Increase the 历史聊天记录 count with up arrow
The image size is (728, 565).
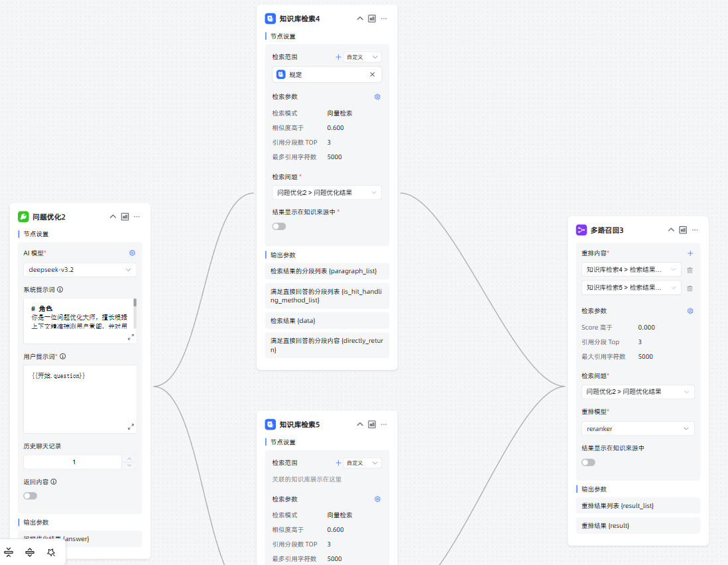[129, 458]
